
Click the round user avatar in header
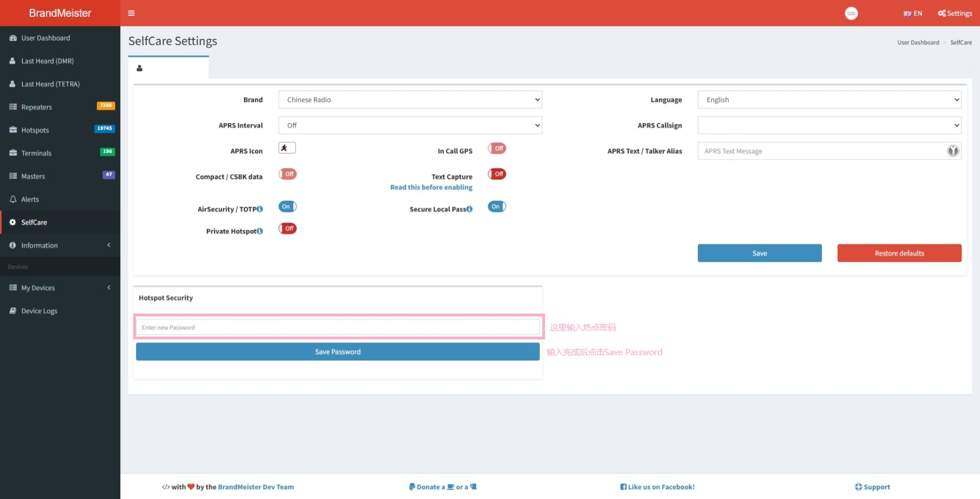coord(851,13)
